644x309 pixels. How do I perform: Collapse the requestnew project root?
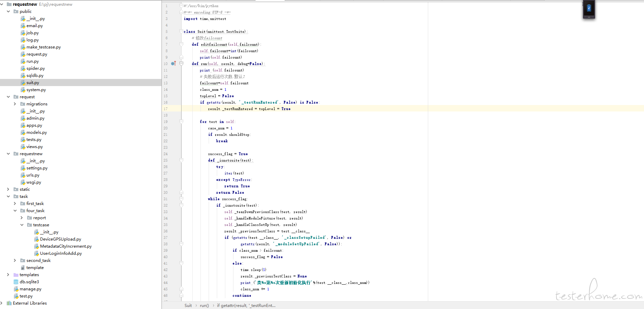[x=2, y=4]
